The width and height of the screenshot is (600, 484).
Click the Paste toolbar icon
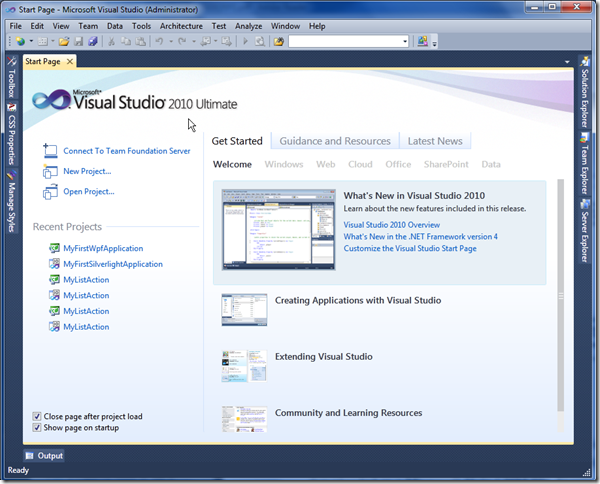[141, 41]
